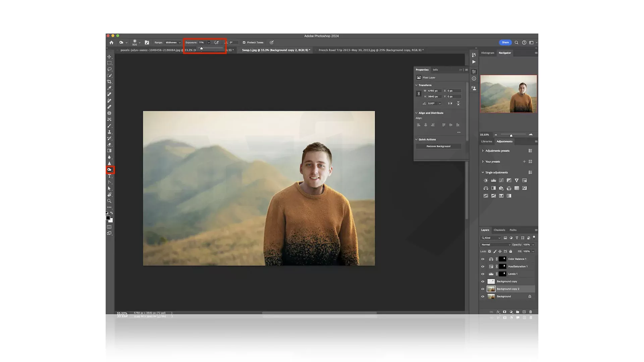
Task: Delete layer with trash icon
Action: tap(531, 312)
